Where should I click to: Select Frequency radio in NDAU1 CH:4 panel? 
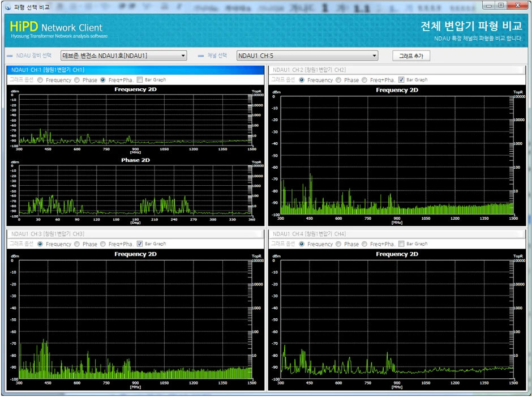(x=302, y=244)
